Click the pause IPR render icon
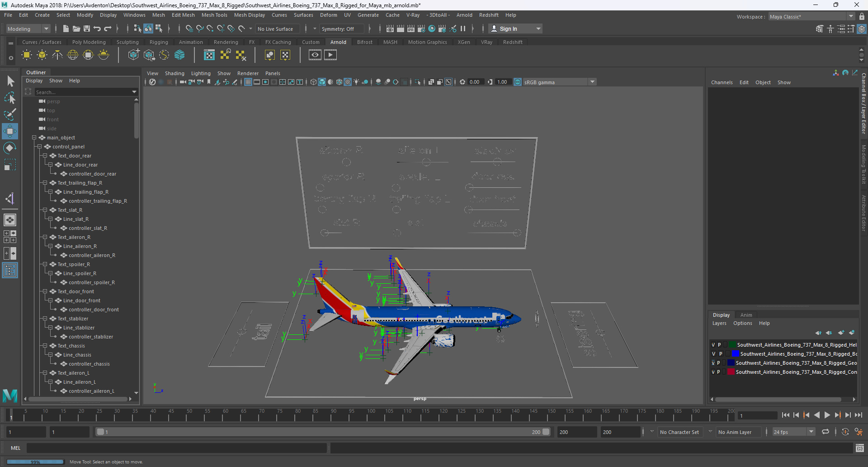The height and width of the screenshot is (467, 868). [x=463, y=29]
